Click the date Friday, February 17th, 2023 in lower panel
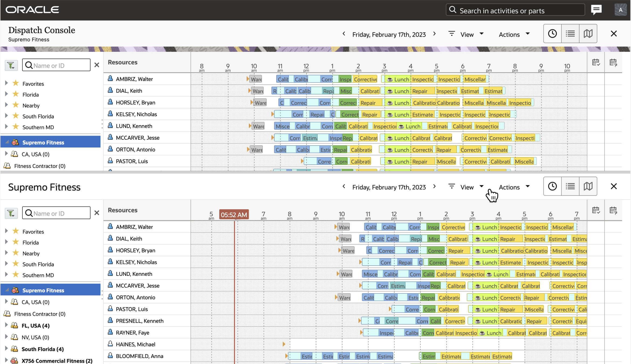 click(x=389, y=187)
